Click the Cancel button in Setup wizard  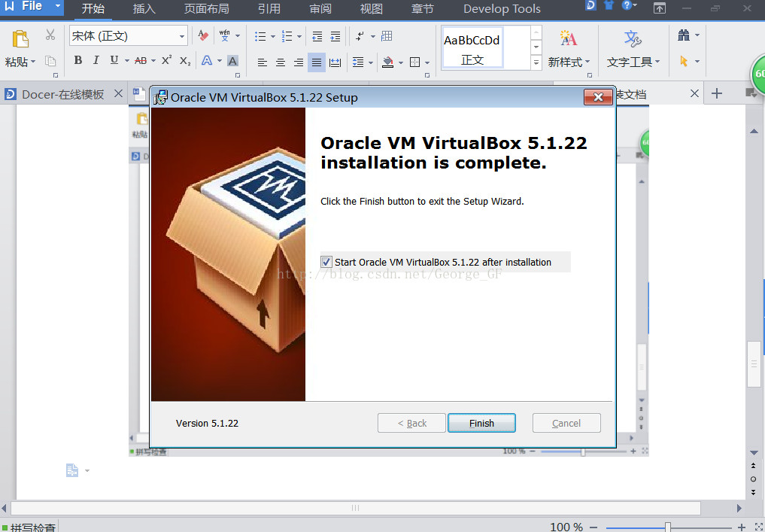coord(566,423)
